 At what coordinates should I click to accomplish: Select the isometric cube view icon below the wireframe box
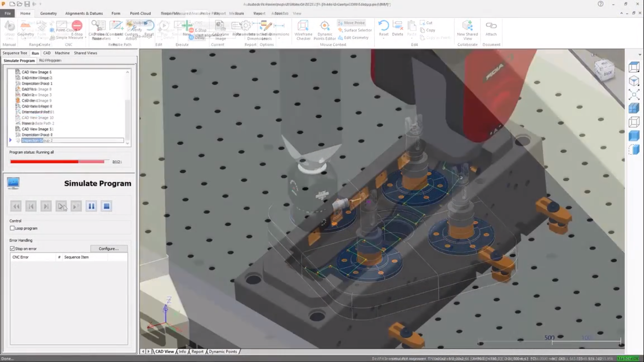point(634,81)
